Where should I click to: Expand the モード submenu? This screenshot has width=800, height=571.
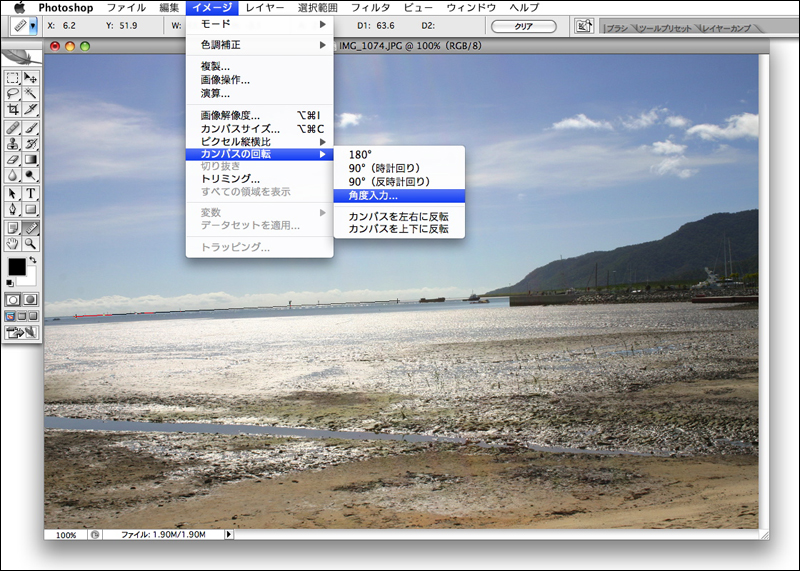pos(260,23)
